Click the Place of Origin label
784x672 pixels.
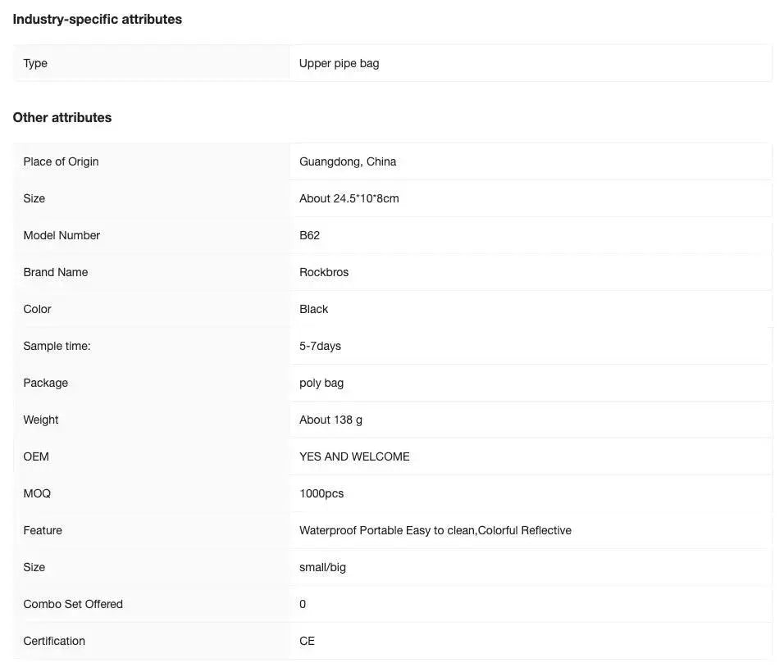pos(61,161)
